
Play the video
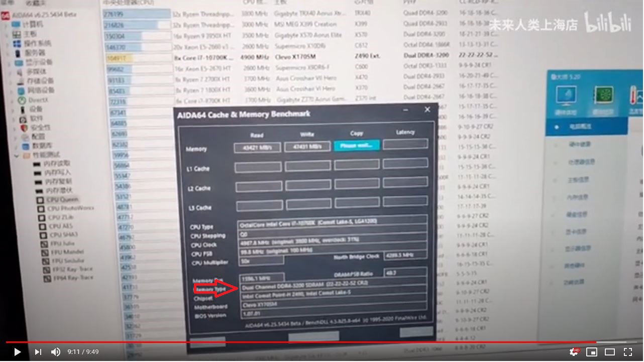coord(18,352)
